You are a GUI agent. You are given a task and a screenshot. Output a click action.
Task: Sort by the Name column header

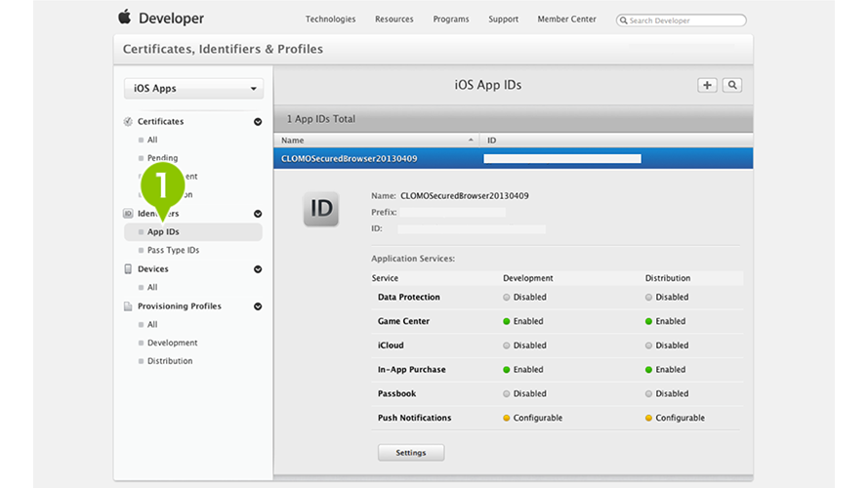tap(377, 140)
